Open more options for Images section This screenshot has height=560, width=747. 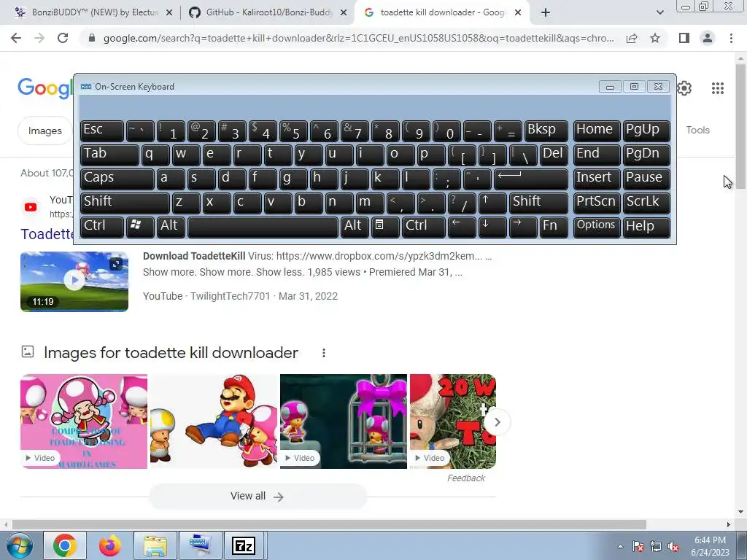pyautogui.click(x=323, y=353)
